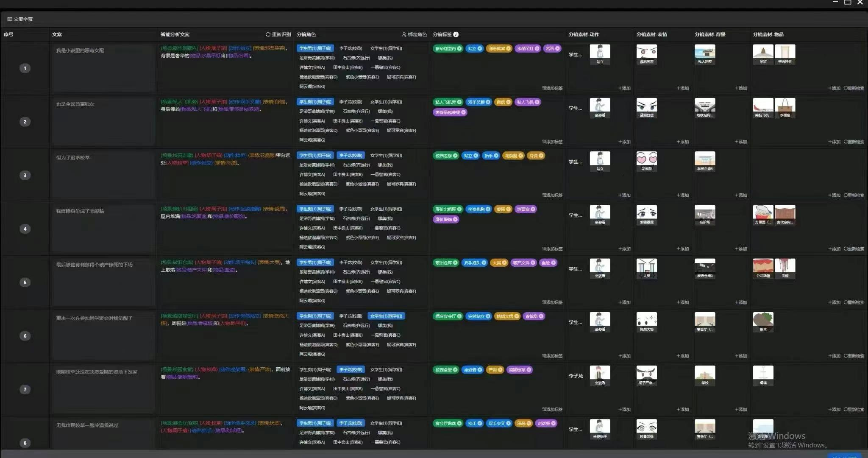Screen dimensions: 868x458
Task: Click the 重新识别 refresh icon in the header
Action: tap(268, 34)
